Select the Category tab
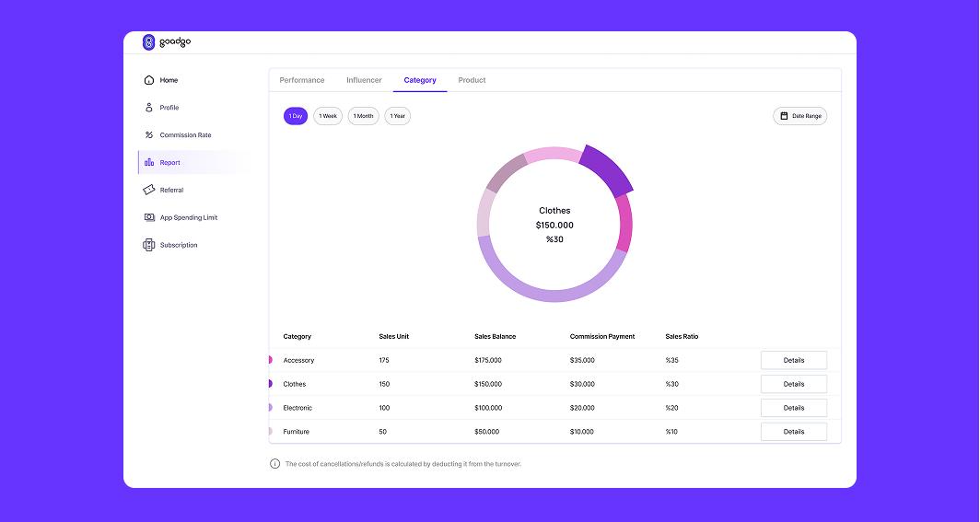The width and height of the screenshot is (980, 522). point(420,80)
